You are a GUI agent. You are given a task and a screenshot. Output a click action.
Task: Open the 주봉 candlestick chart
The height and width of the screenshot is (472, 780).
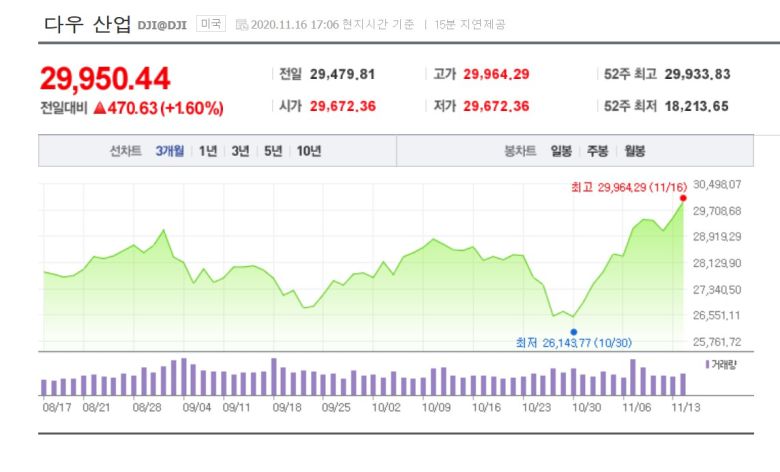598,151
